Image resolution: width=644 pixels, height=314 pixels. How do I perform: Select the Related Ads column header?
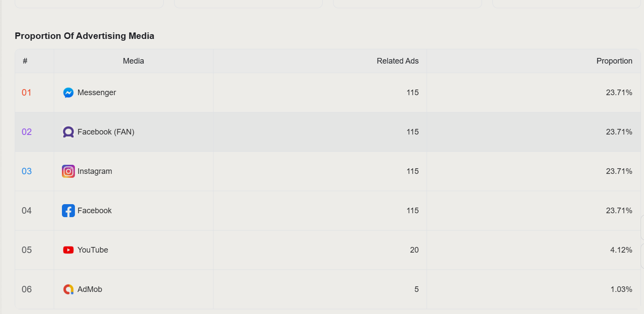click(x=398, y=61)
